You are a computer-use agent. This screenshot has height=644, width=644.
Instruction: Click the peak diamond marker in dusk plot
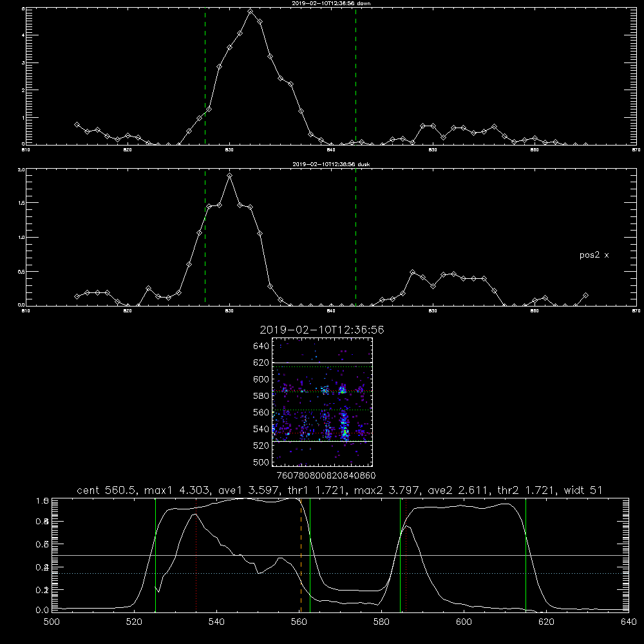(230, 175)
